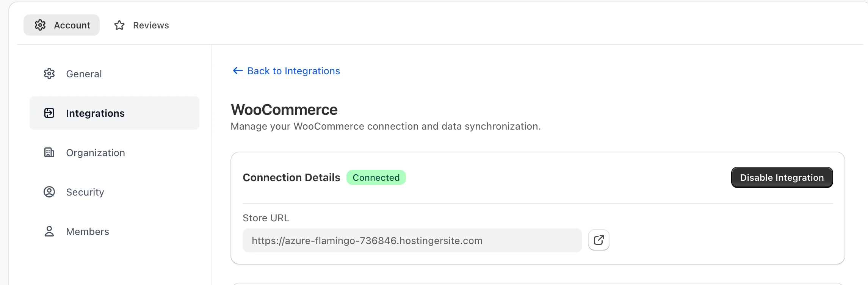Go to the Organization settings

[95, 153]
